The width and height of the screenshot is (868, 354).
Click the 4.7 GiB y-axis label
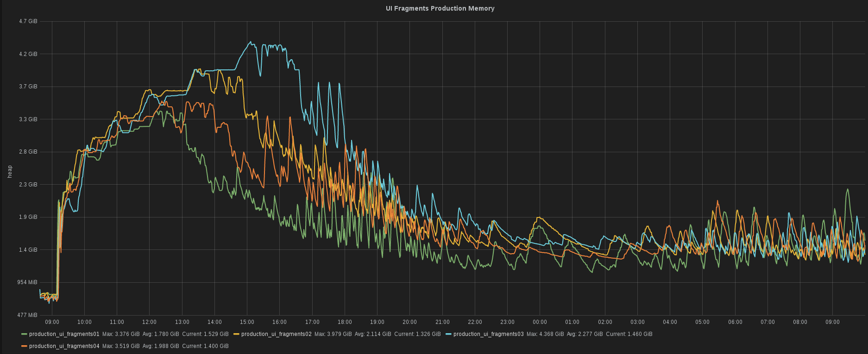[28, 21]
